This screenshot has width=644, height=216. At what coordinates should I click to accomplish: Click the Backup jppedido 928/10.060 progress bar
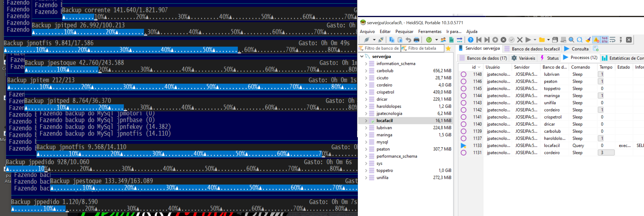181,169
